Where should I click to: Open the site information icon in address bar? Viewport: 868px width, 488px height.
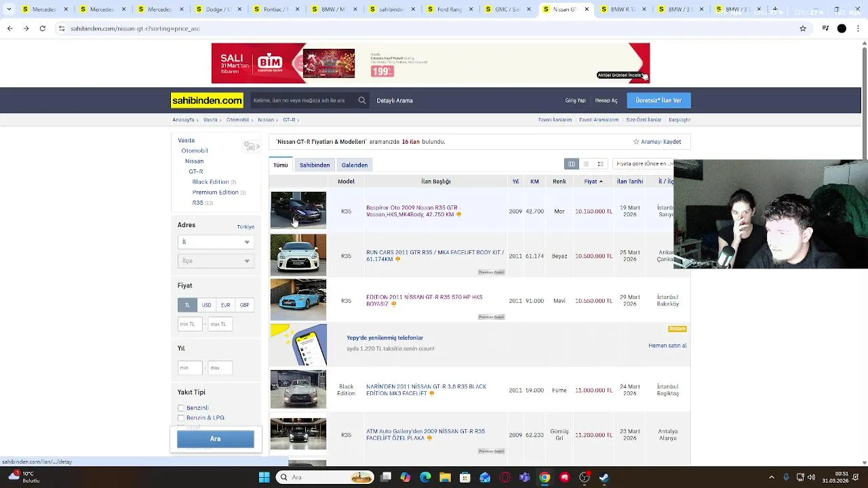[x=62, y=28]
